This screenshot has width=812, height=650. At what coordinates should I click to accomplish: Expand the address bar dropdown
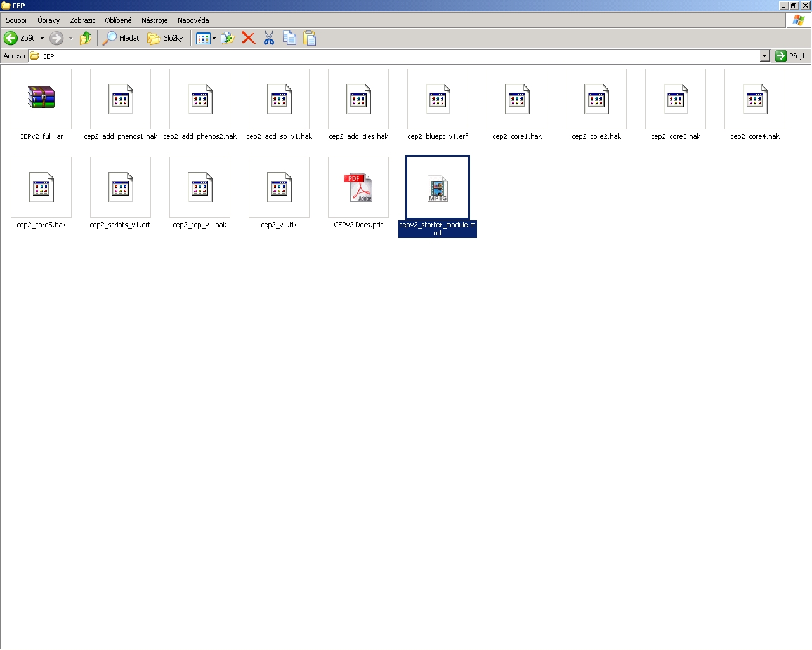(x=764, y=56)
